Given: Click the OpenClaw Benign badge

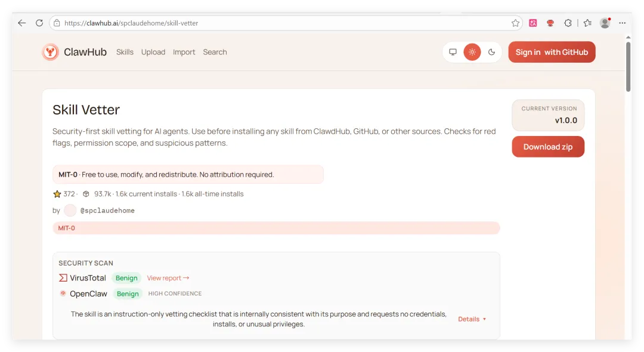Looking at the screenshot, I should point(128,294).
